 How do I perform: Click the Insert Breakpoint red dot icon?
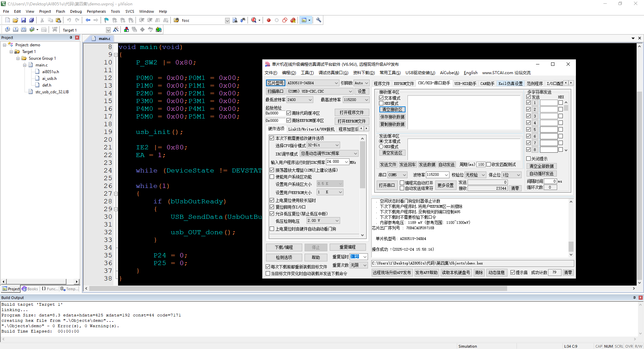tap(269, 20)
